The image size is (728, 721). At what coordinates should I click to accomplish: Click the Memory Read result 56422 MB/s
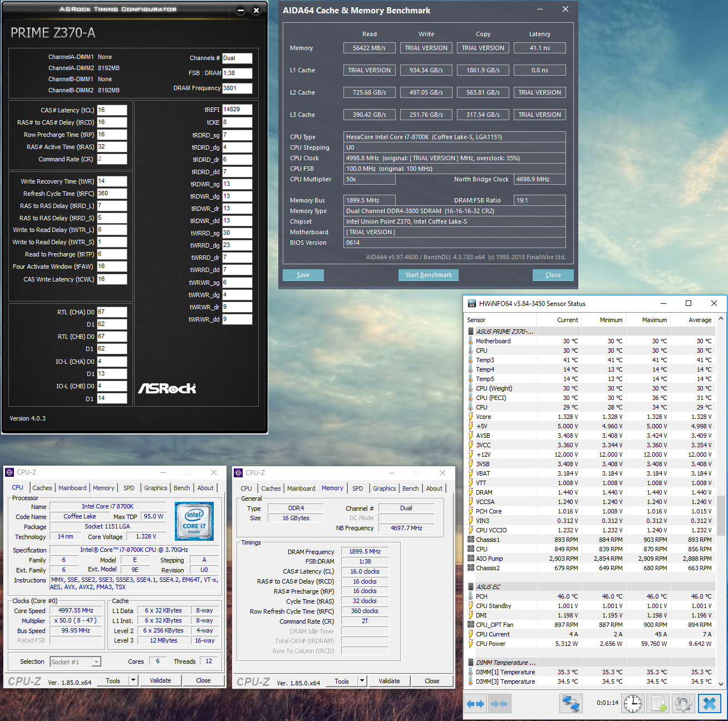[x=370, y=48]
